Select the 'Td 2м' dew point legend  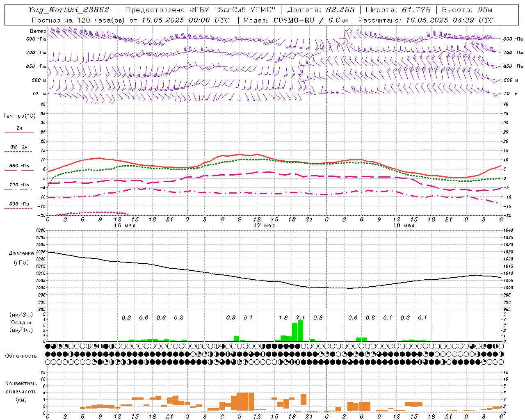[19, 147]
